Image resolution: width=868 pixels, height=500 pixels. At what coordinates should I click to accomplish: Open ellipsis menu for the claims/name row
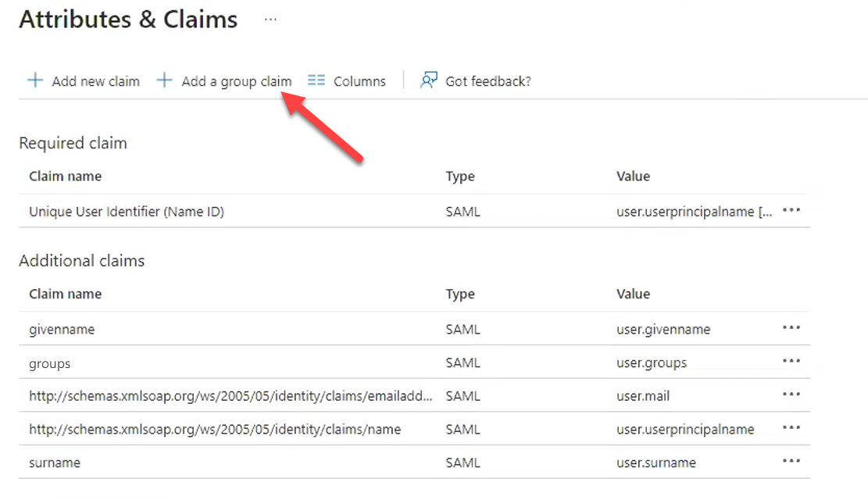click(791, 427)
